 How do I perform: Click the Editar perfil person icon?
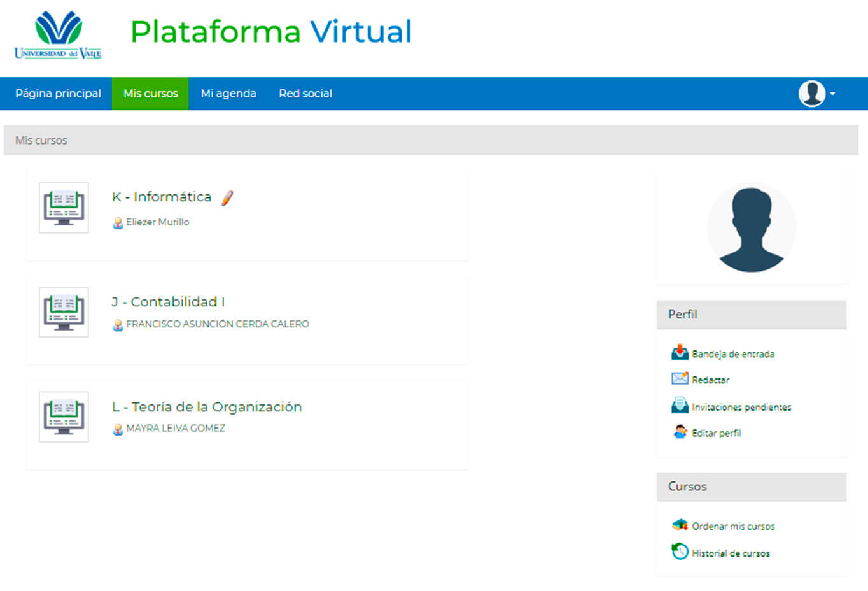680,432
